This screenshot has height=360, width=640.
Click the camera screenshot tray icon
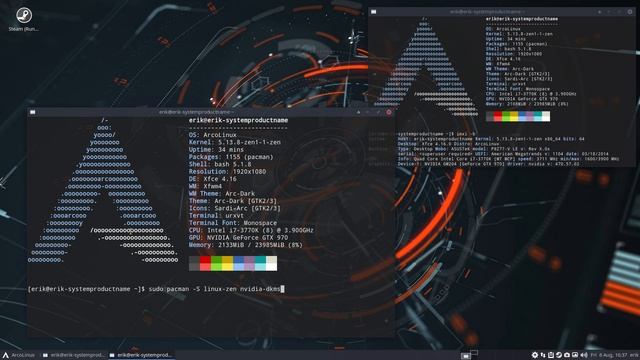[567, 355]
